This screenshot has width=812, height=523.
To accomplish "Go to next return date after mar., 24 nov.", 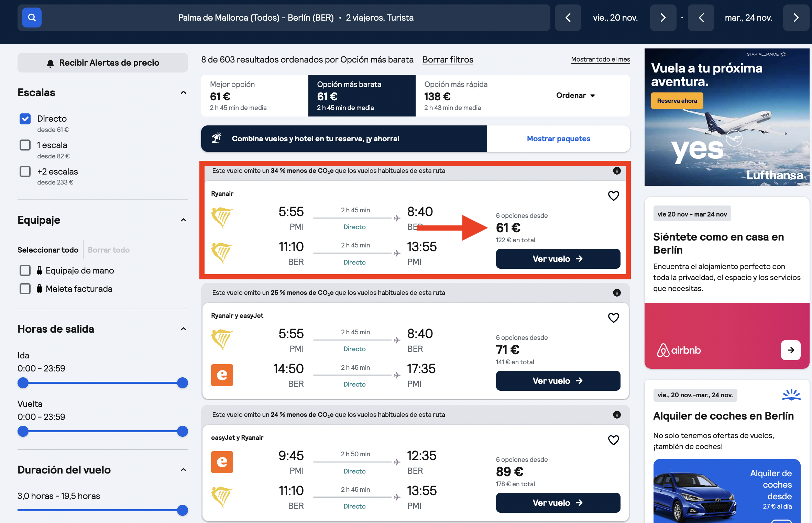I will (796, 18).
